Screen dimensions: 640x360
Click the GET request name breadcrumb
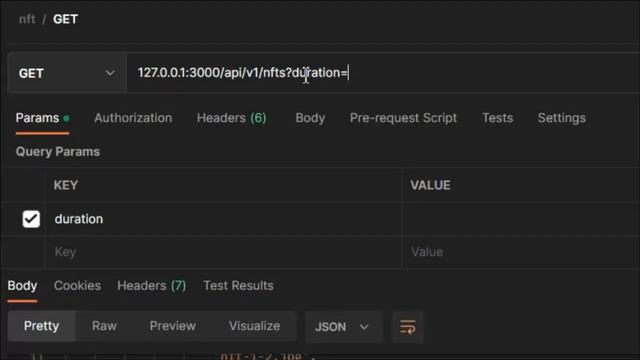point(65,19)
